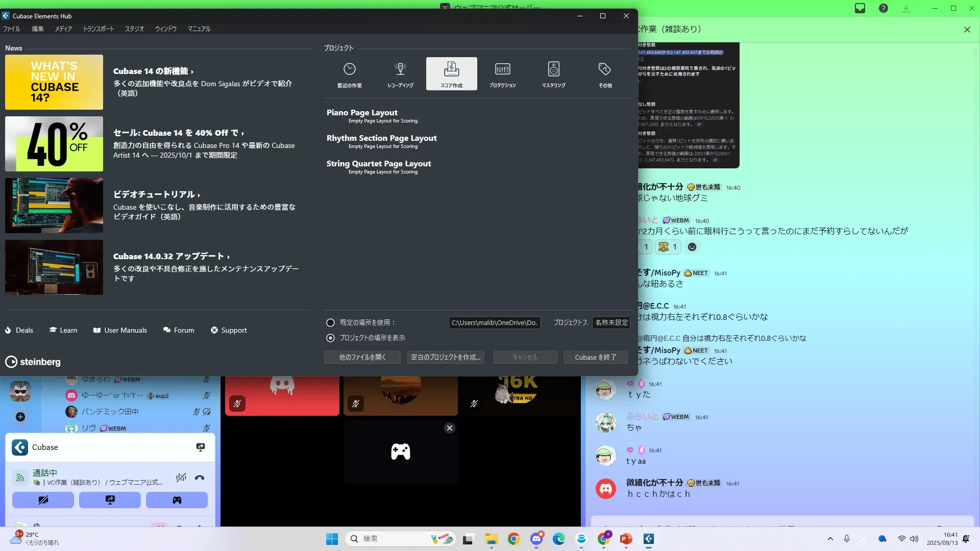Click the screen share button in voice panel

(110, 500)
